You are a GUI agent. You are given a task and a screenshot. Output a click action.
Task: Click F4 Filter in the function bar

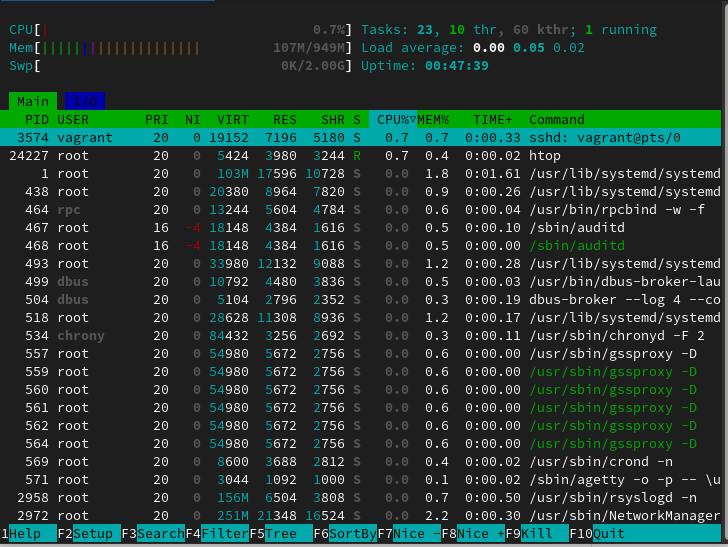click(217, 534)
